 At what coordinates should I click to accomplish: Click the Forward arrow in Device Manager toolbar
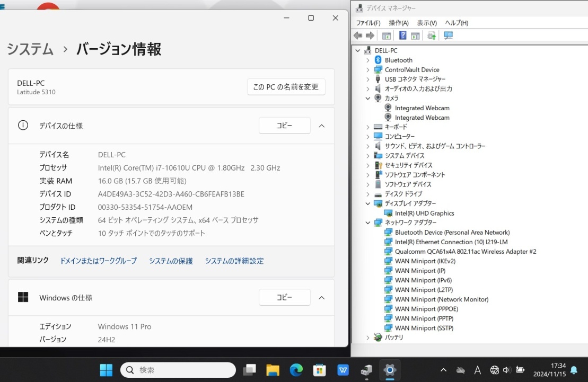coord(370,35)
